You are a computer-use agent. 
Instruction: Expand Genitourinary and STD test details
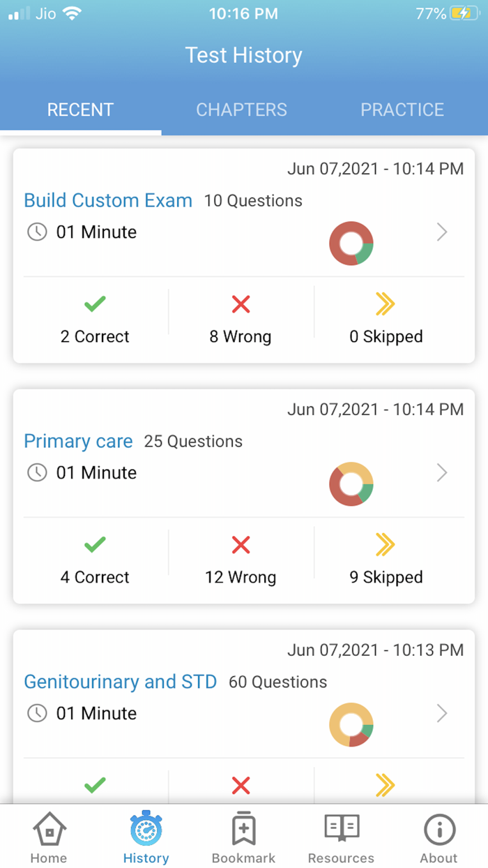442,714
